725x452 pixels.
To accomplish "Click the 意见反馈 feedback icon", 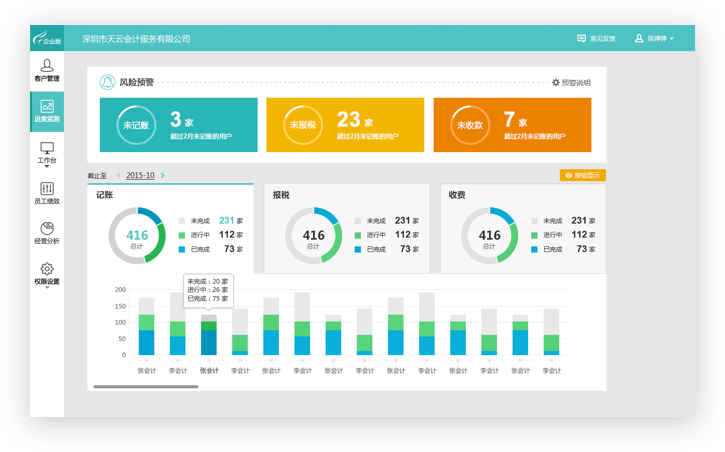I will [581, 39].
